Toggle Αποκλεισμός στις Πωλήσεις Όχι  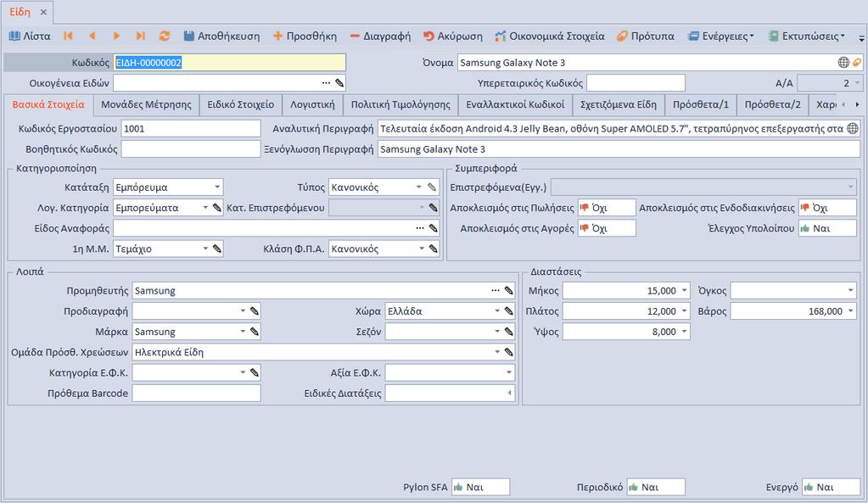(x=607, y=208)
